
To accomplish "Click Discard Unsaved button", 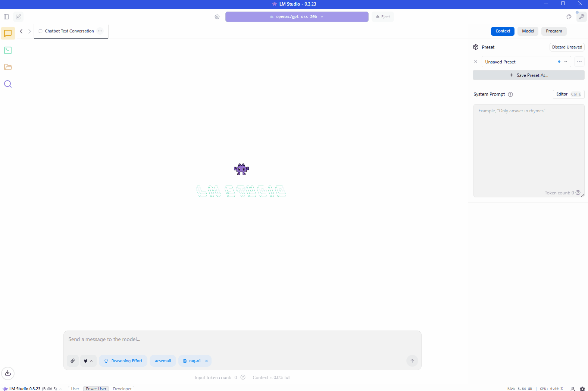I will pyautogui.click(x=567, y=47).
